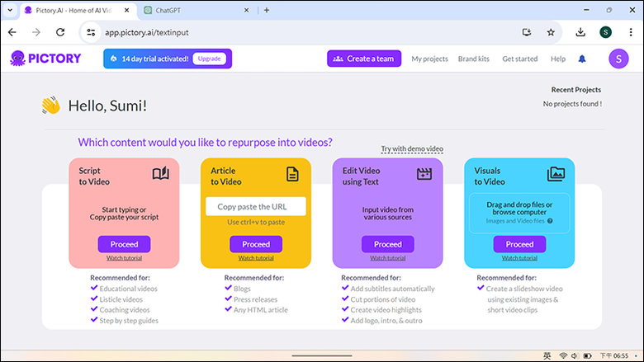Click the browser forward arrow
The width and height of the screenshot is (644, 362).
36,32
